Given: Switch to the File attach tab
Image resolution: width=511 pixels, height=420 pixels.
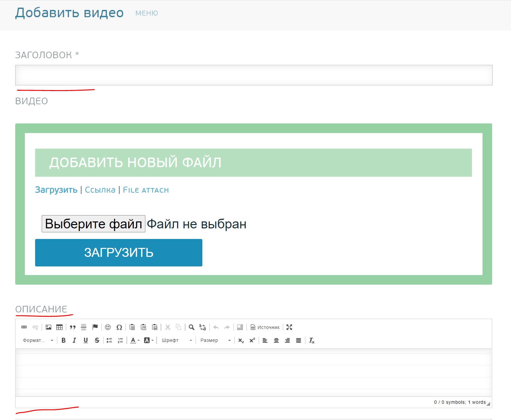Looking at the screenshot, I should click(146, 190).
